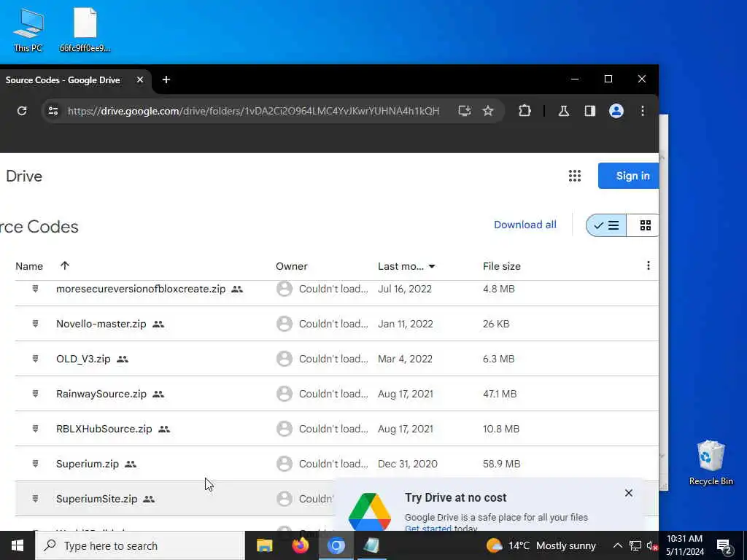Open the Google apps grid icon
The image size is (747, 560).
pos(575,176)
